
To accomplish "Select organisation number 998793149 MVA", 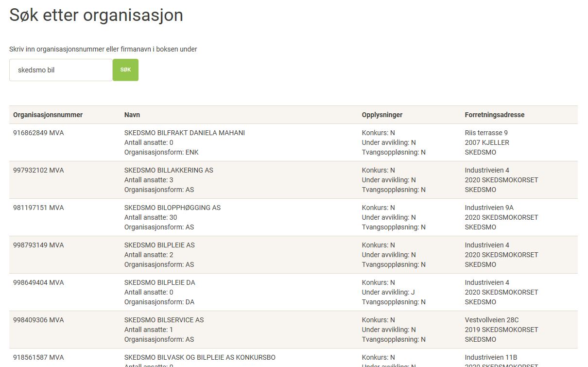I will tap(38, 245).
